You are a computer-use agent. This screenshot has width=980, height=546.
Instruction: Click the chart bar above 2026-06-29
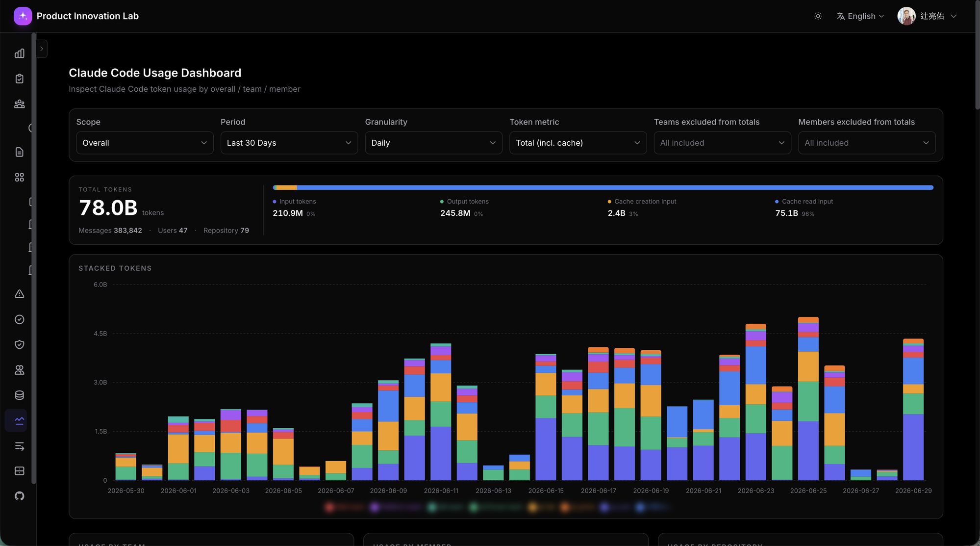tap(913, 410)
